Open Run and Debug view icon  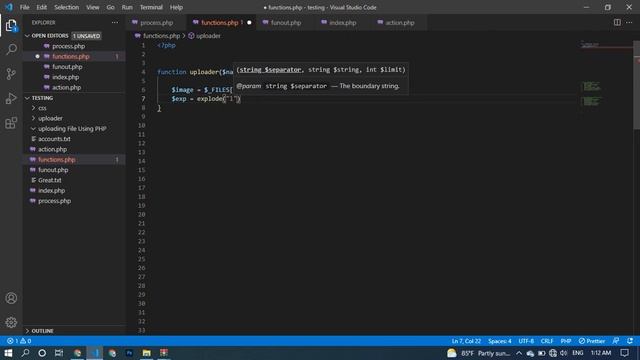click(11, 98)
